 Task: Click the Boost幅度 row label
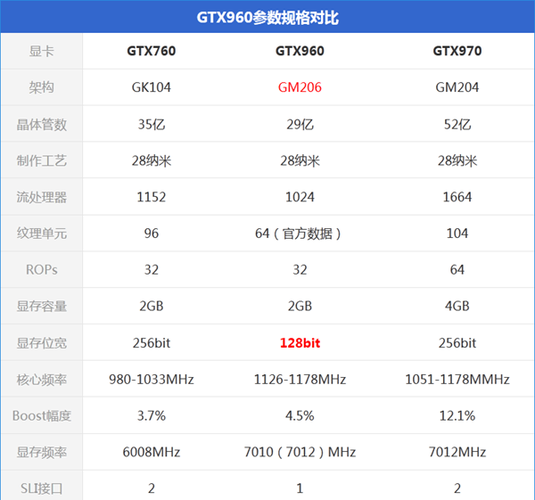click(42, 416)
